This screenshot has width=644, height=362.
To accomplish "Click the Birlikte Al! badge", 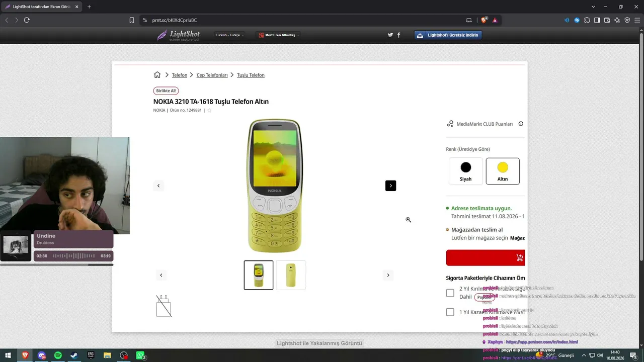I will (x=166, y=91).
